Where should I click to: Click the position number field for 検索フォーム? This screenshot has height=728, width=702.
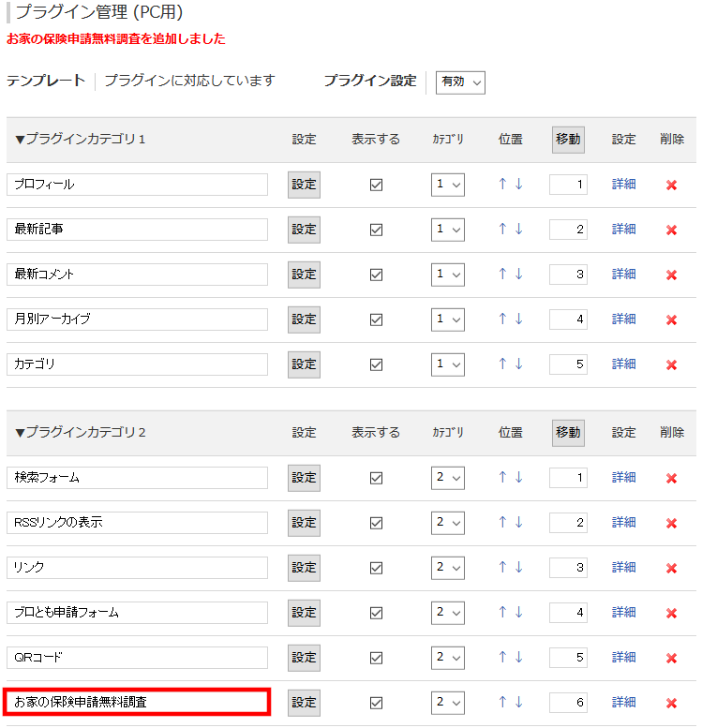(x=568, y=478)
